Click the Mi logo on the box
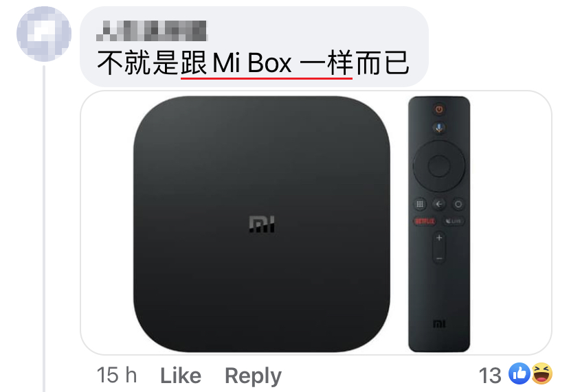Viewport: 569px width, 392px height. point(262,224)
